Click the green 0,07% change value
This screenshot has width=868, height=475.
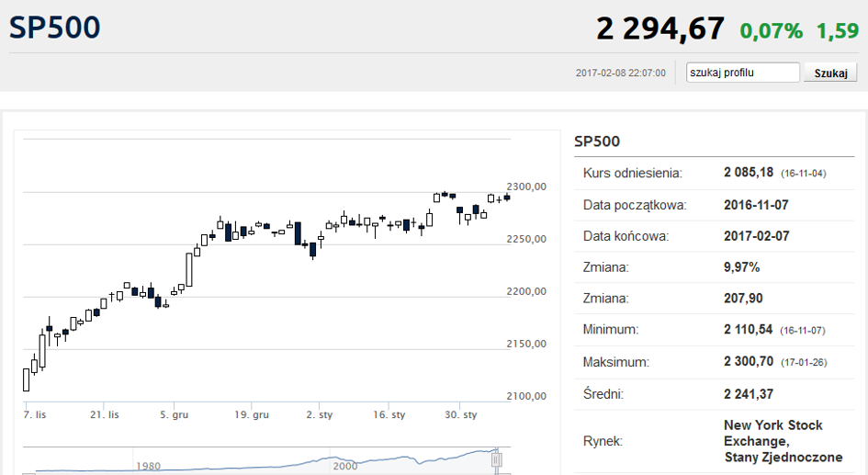coord(772,31)
